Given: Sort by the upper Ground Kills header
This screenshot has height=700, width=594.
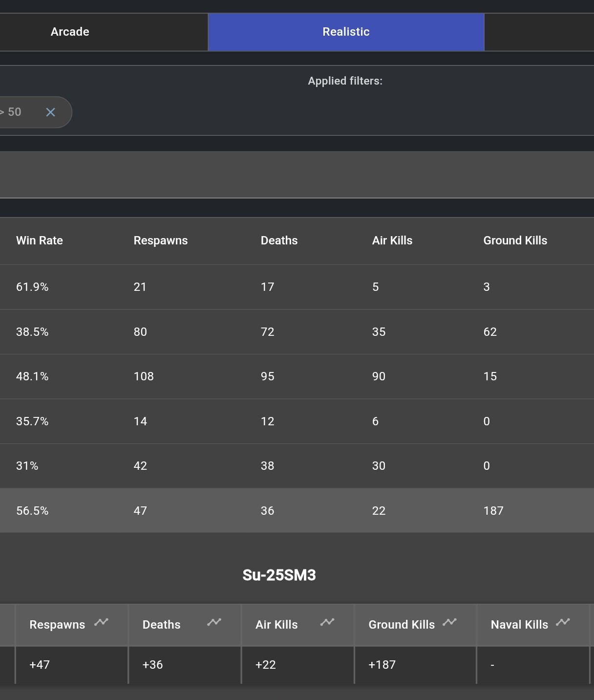Looking at the screenshot, I should (515, 241).
